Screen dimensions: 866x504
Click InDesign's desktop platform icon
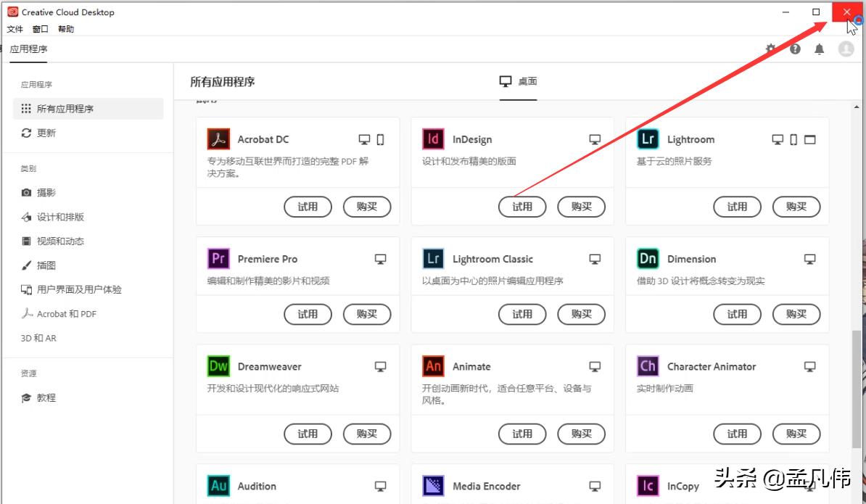[595, 140]
